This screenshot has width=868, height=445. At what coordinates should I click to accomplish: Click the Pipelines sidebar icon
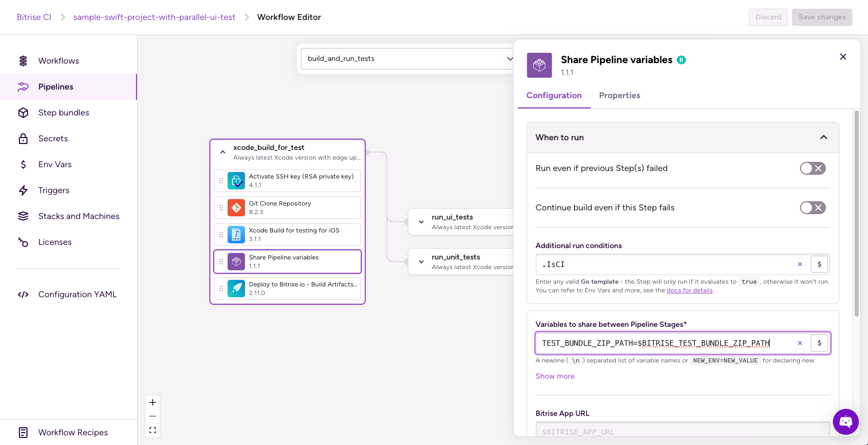(23, 87)
